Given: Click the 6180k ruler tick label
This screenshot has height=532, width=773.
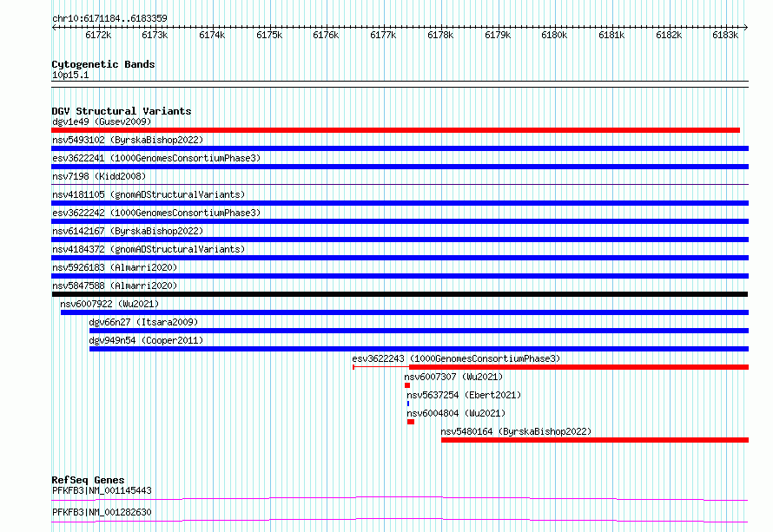Looking at the screenshot, I should point(554,35).
